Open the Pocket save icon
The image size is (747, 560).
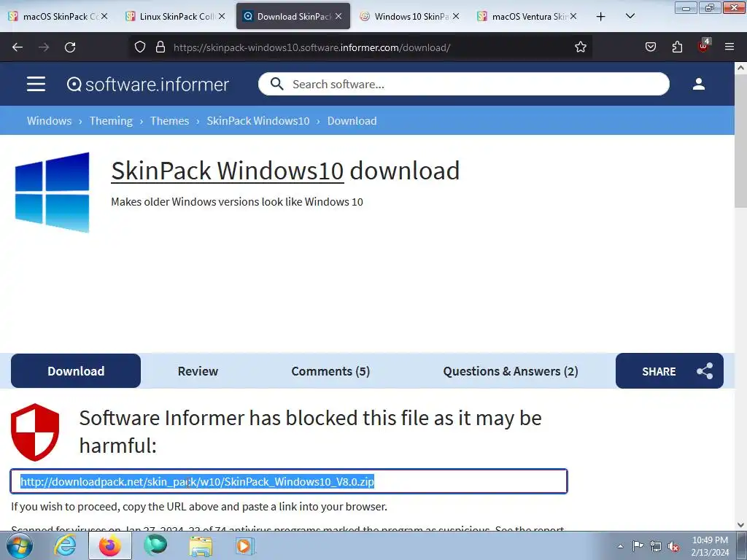pos(650,47)
